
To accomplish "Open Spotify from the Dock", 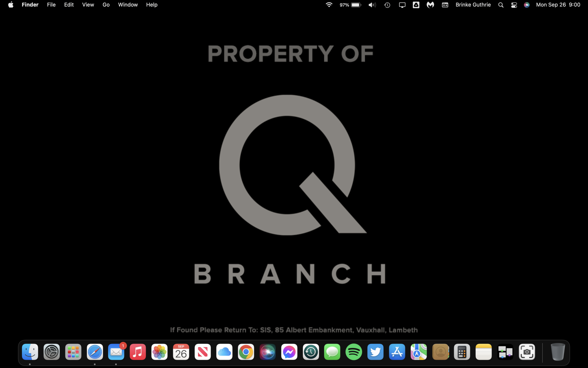I will point(354,352).
